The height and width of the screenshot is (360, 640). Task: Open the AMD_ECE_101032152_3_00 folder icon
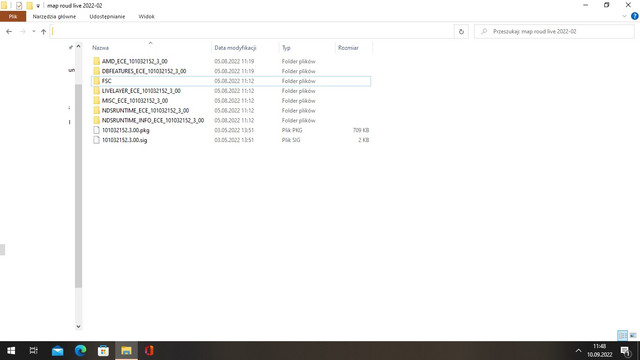(96, 61)
